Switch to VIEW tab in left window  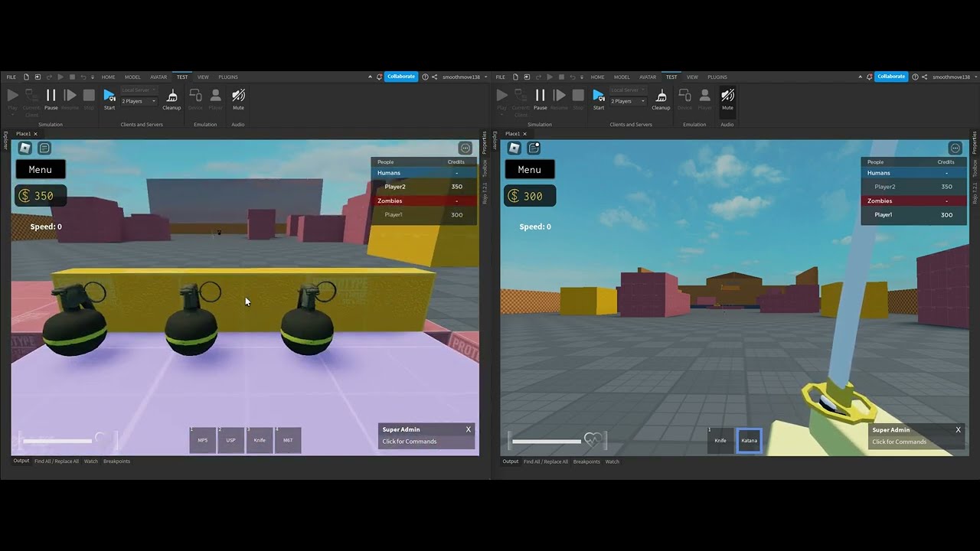click(x=203, y=77)
